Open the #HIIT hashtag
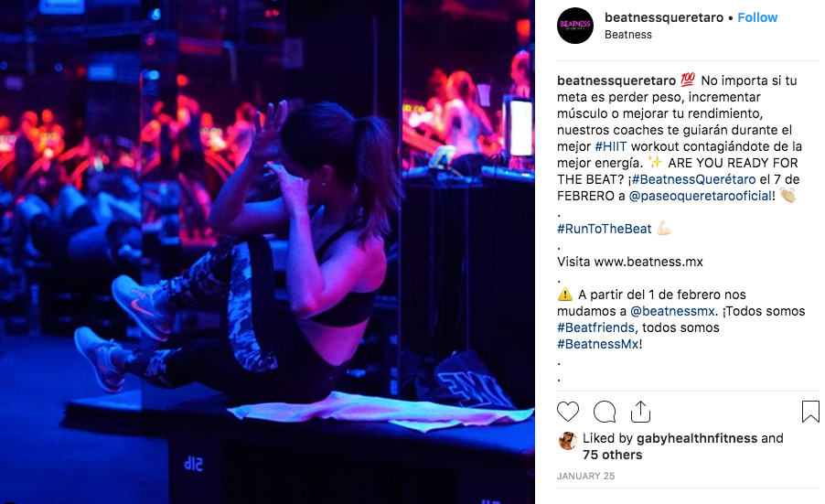This screenshot has width=825, height=504. click(610, 146)
